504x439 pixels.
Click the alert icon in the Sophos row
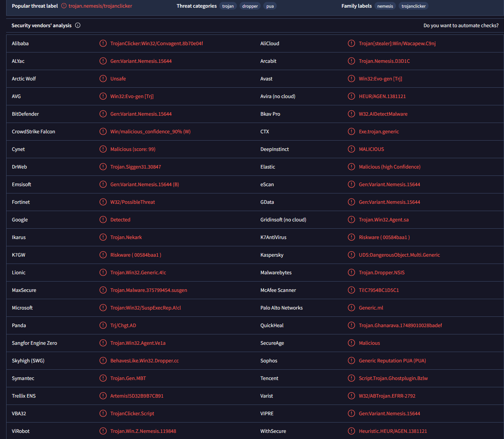coord(351,360)
